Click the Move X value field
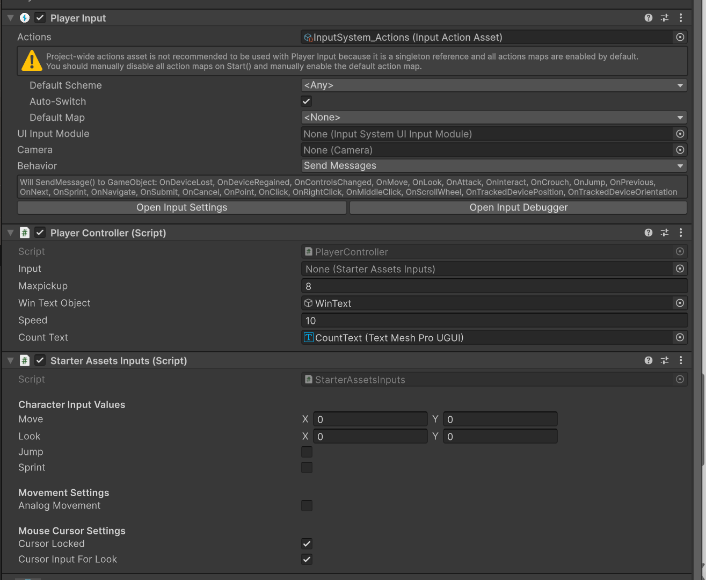The height and width of the screenshot is (580, 706). click(x=370, y=419)
